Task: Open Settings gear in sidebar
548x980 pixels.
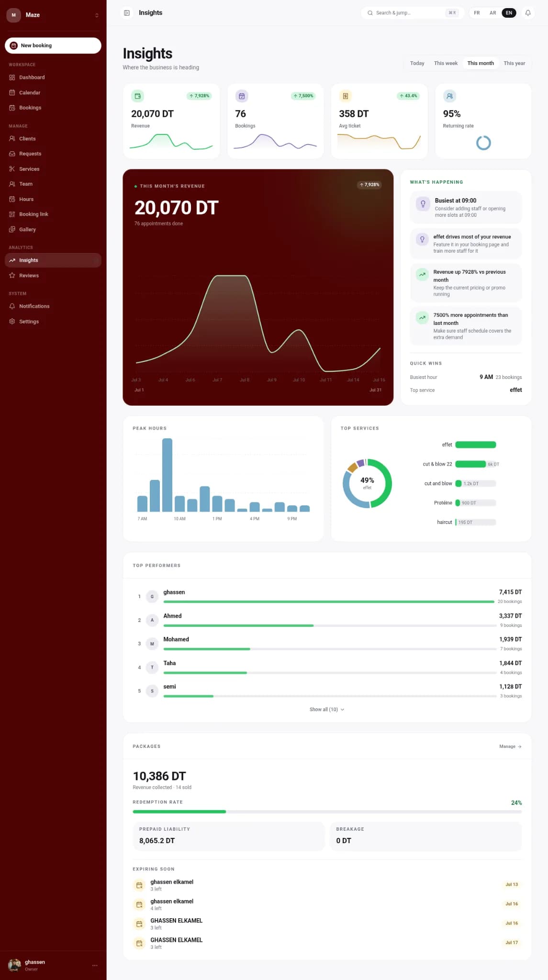Action: (12, 322)
